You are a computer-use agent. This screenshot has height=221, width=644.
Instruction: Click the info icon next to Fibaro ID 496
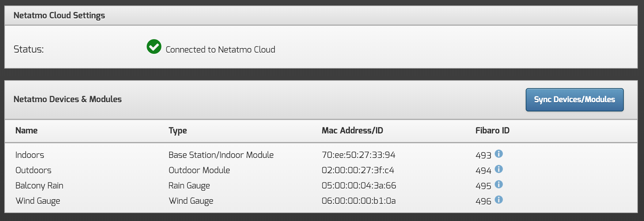pyautogui.click(x=499, y=200)
